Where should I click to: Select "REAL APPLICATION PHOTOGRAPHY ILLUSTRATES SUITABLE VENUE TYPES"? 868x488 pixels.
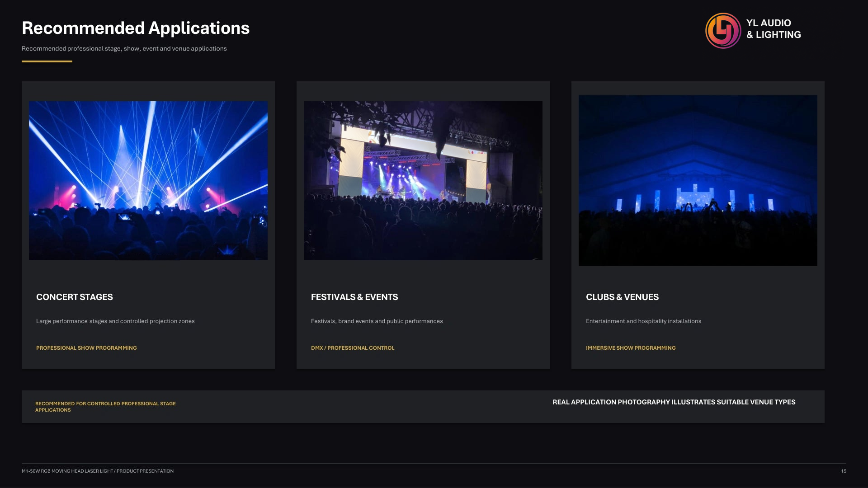pos(674,402)
